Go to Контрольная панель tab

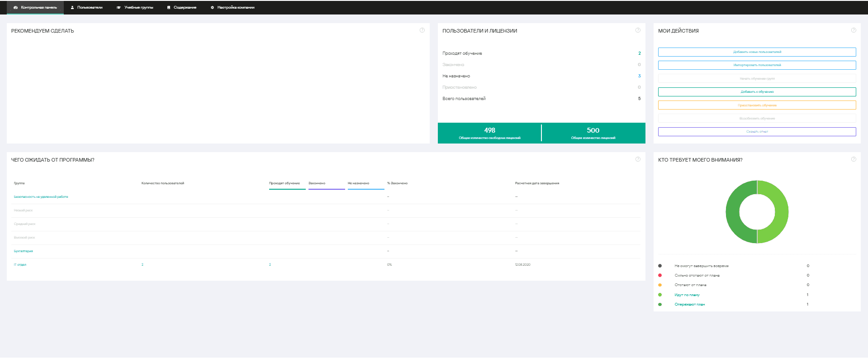[x=35, y=7]
